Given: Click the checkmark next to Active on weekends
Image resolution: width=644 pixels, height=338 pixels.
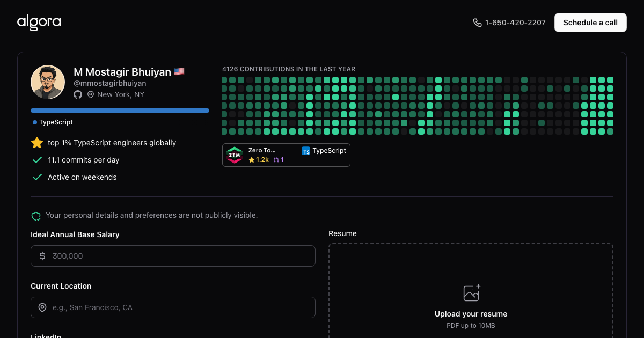Looking at the screenshot, I should pos(37,177).
